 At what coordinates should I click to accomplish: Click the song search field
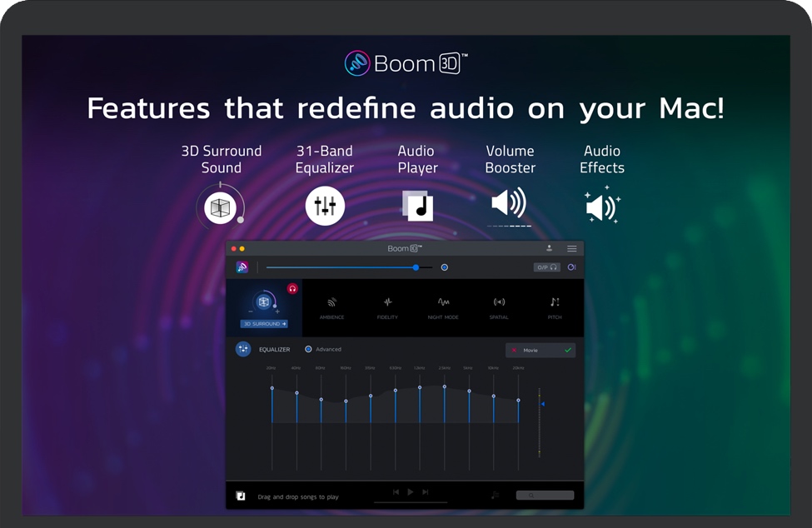pos(545,496)
